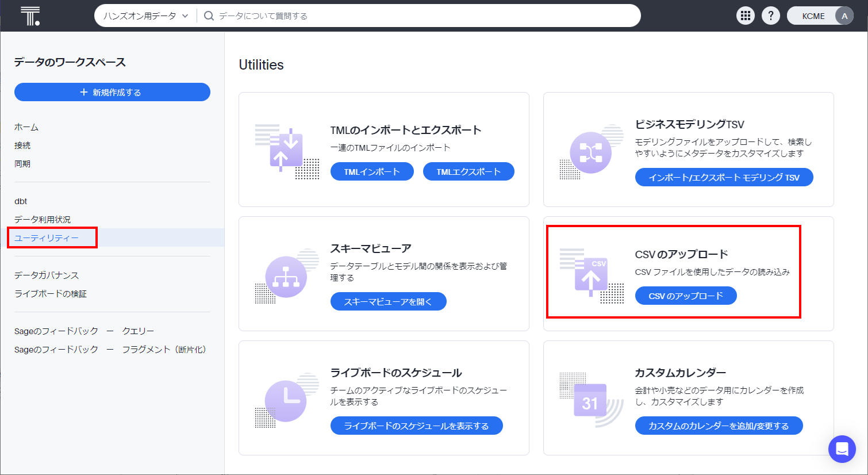Open スキーマビューアを開く button
Viewport: 868px width, 475px height.
388,301
